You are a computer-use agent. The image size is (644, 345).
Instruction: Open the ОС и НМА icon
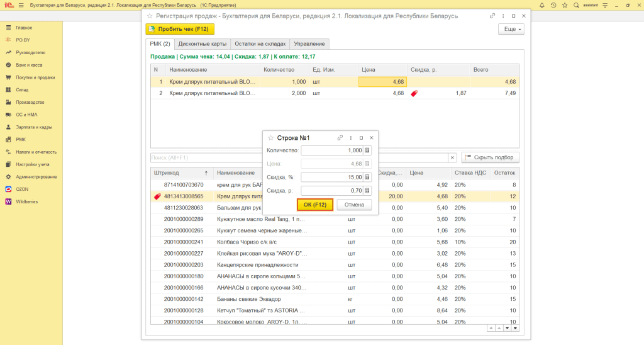point(8,115)
